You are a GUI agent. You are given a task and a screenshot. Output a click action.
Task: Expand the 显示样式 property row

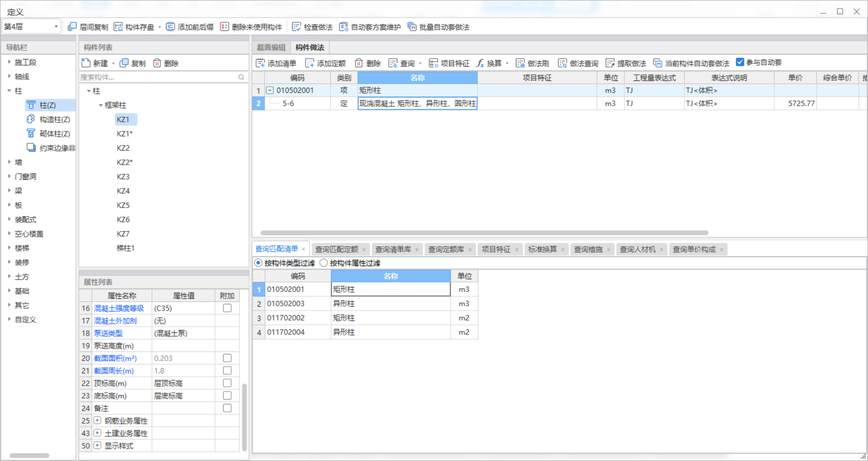click(x=97, y=446)
